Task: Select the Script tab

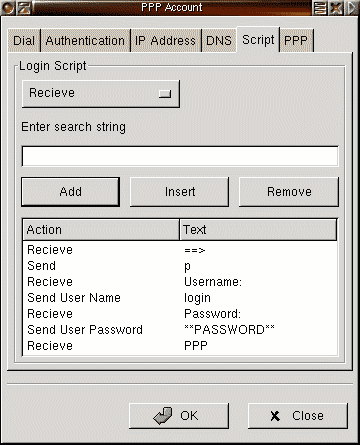Action: 258,40
